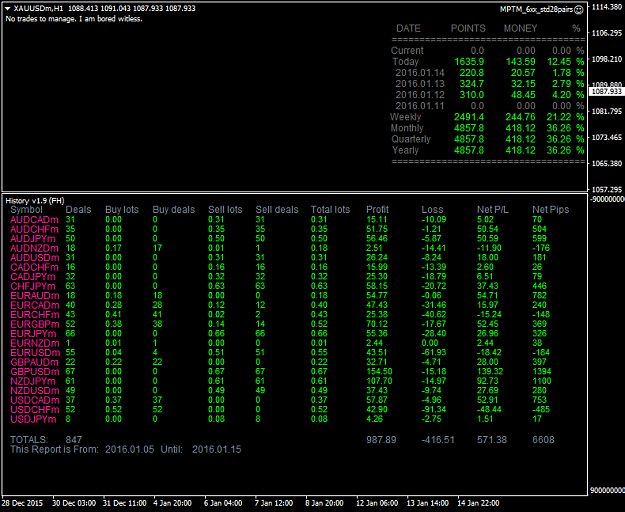Select the GBPAUDm symbol label

(34, 362)
